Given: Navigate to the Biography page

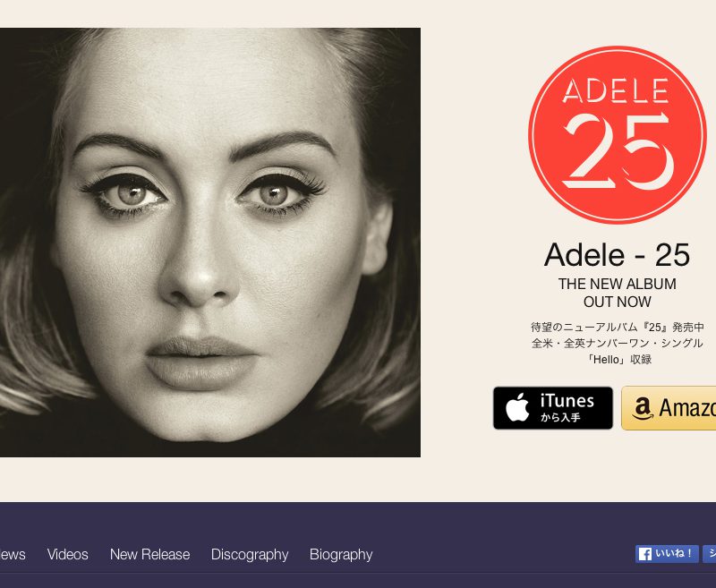Looking at the screenshot, I should pos(341,555).
